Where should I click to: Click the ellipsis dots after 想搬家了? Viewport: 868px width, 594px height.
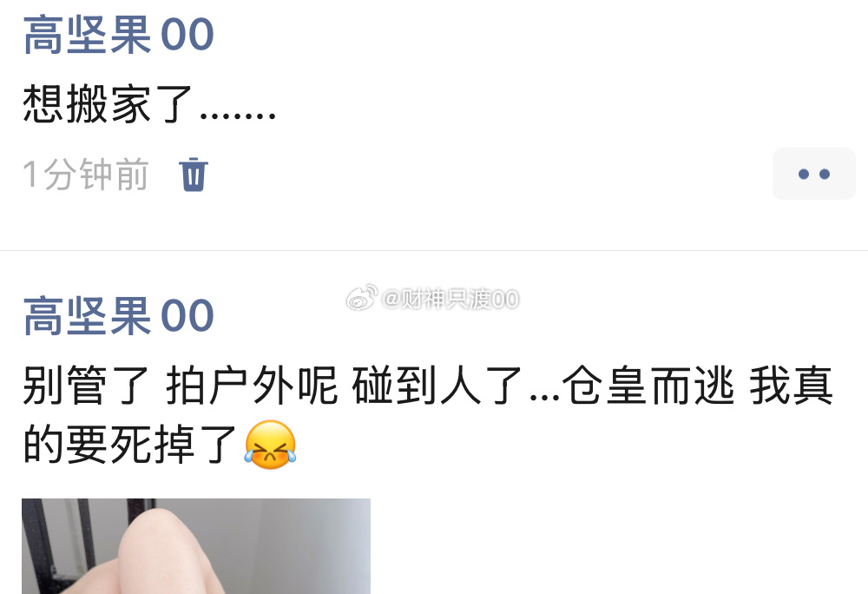coord(238,115)
